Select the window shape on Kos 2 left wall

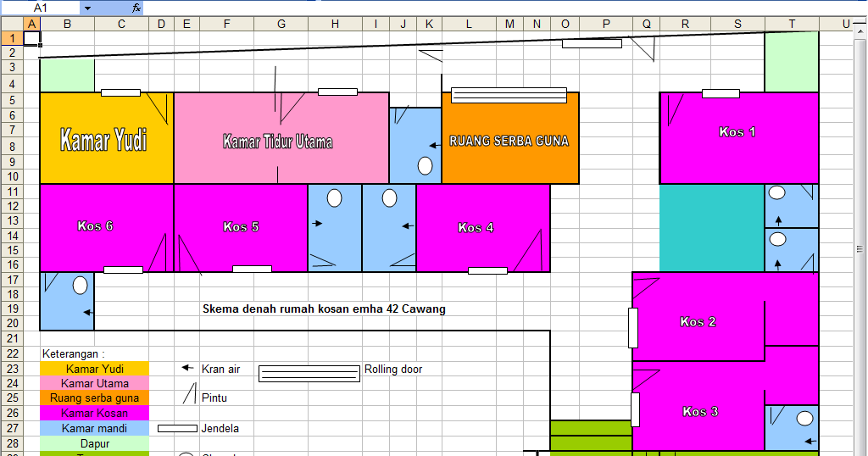click(x=632, y=328)
